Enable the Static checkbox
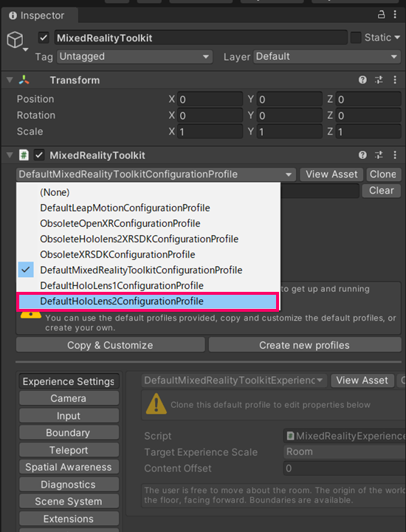 [x=356, y=38]
